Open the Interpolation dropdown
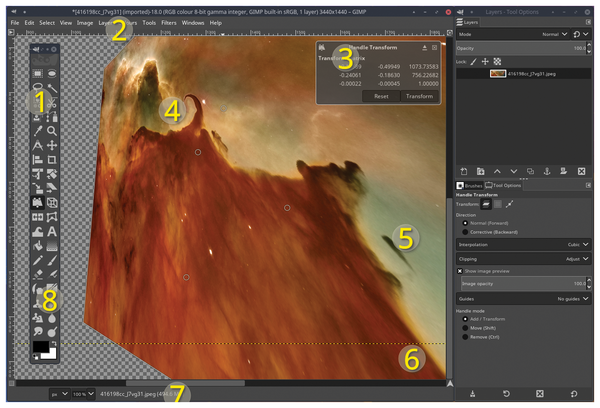Screen dimensions: 600x408 pos(523,244)
